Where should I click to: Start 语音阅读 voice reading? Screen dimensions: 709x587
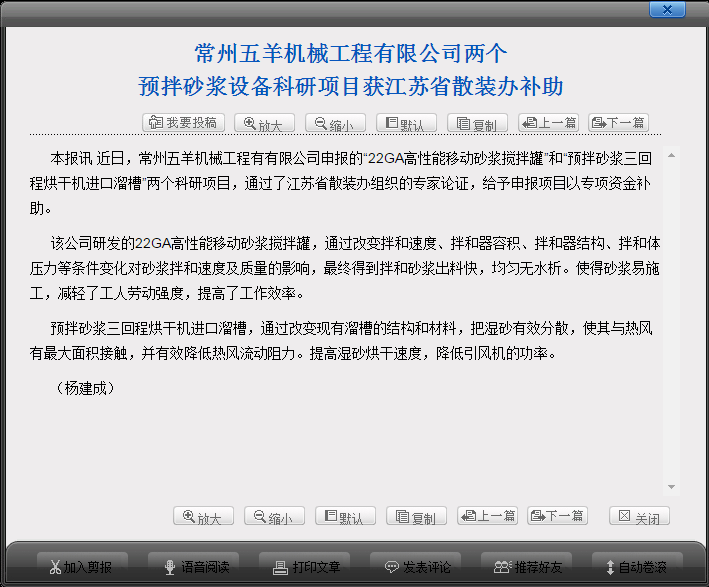[194, 567]
